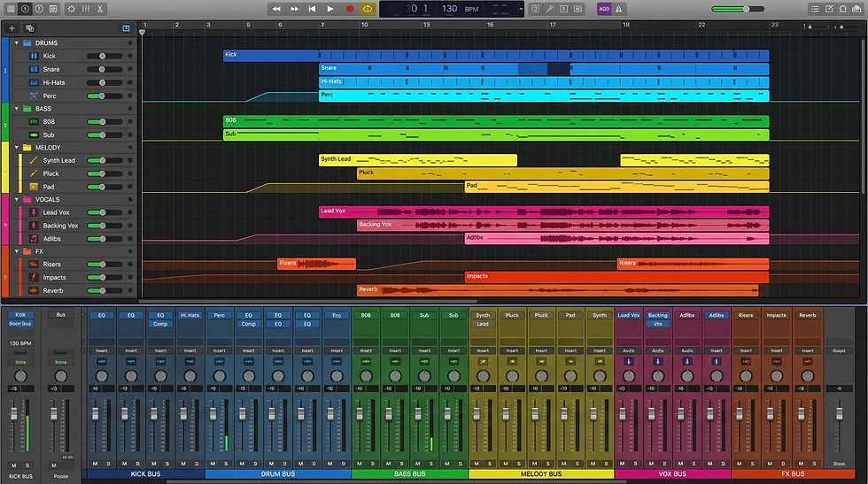Toggle the dot button on Reverb track
Screen dimensions: 868x484
(130, 291)
